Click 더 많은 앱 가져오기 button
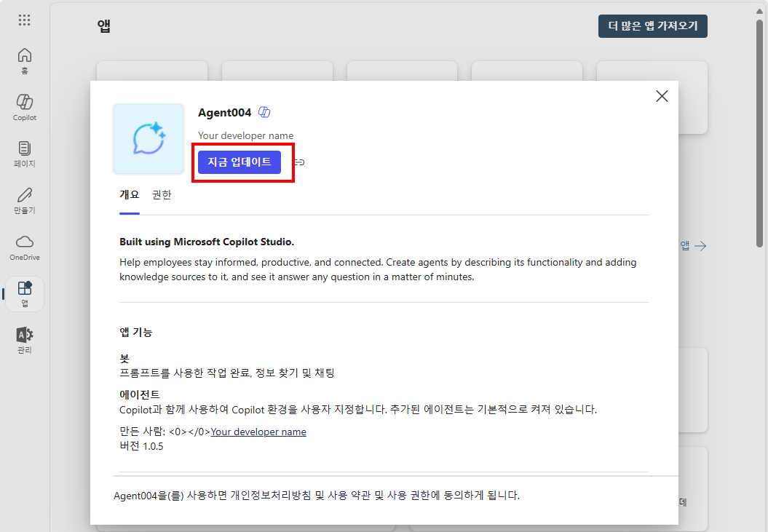 tap(653, 26)
